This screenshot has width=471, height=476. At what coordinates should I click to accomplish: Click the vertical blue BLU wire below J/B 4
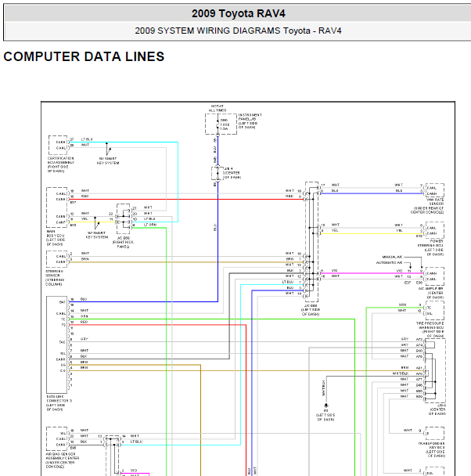[x=218, y=243]
